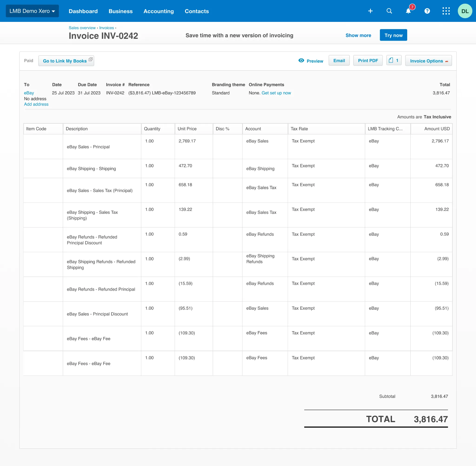Click the LMB Tracking column header
The width and height of the screenshot is (476, 466).
[x=388, y=129]
